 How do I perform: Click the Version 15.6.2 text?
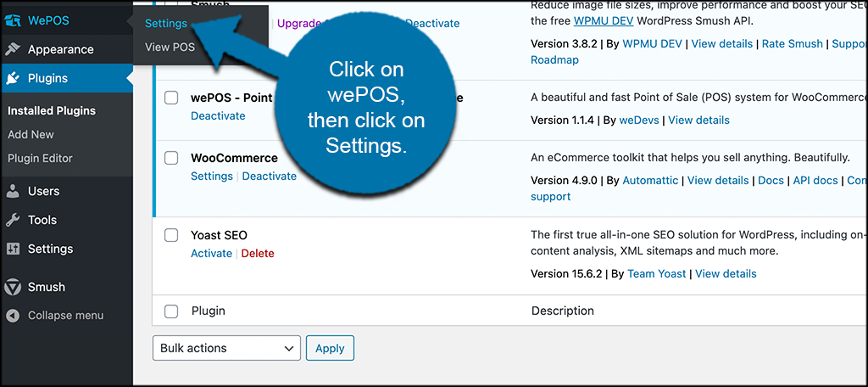pos(568,273)
